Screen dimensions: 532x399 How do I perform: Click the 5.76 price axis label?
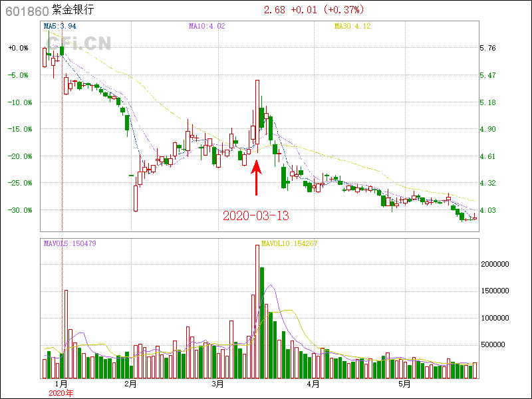[x=487, y=49]
